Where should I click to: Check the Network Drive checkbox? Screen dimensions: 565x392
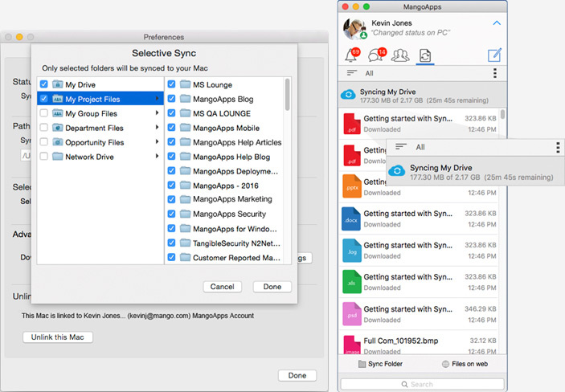pos(44,157)
